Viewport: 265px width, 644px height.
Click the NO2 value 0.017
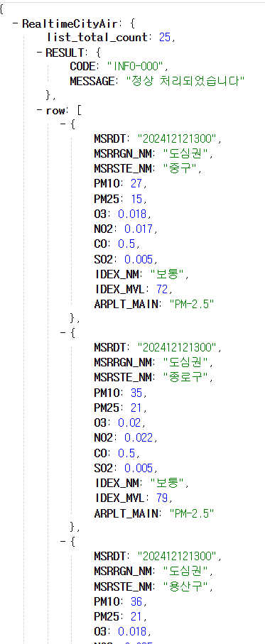[139, 229]
